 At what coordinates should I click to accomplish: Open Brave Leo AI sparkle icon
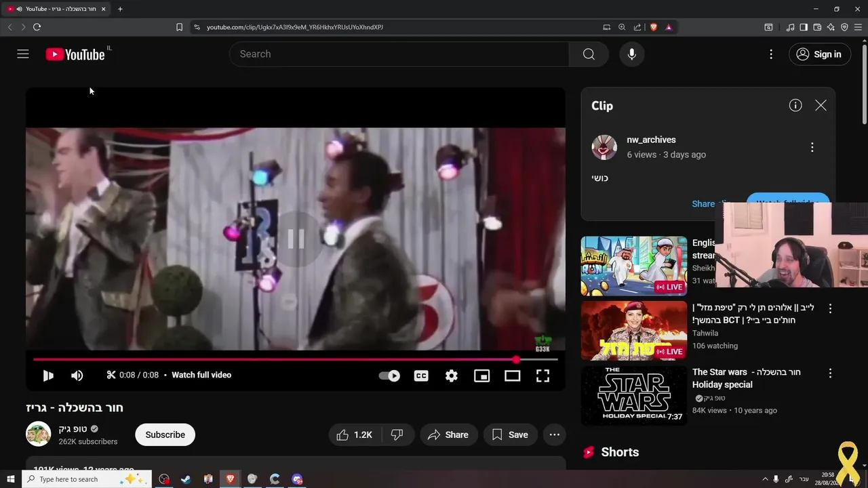pos(831,27)
